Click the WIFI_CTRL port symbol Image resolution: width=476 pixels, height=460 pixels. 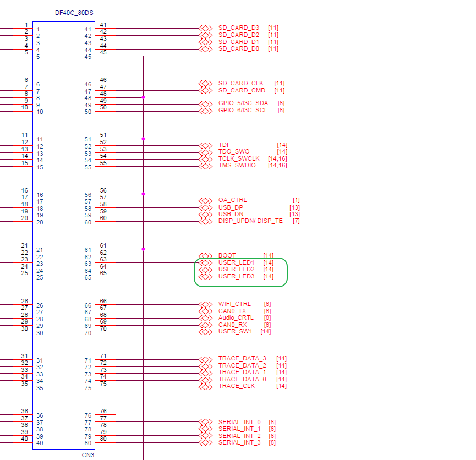tap(205, 304)
